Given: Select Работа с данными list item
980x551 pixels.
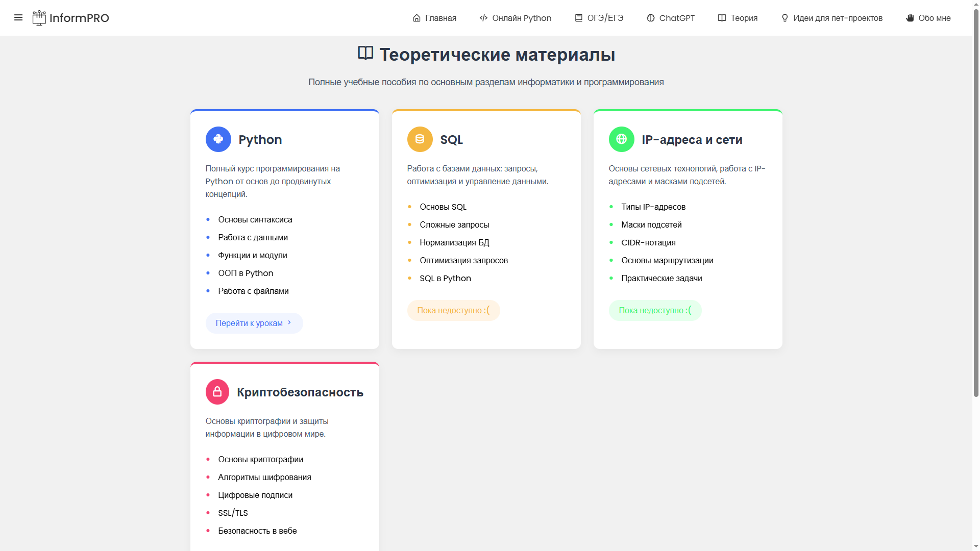Looking at the screenshot, I should pos(253,237).
